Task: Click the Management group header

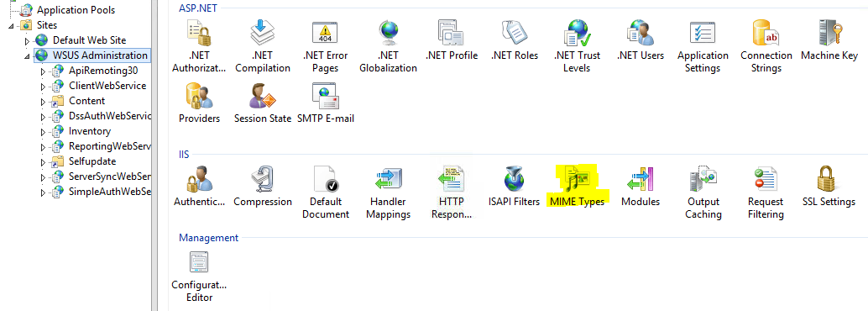Action: 208,237
